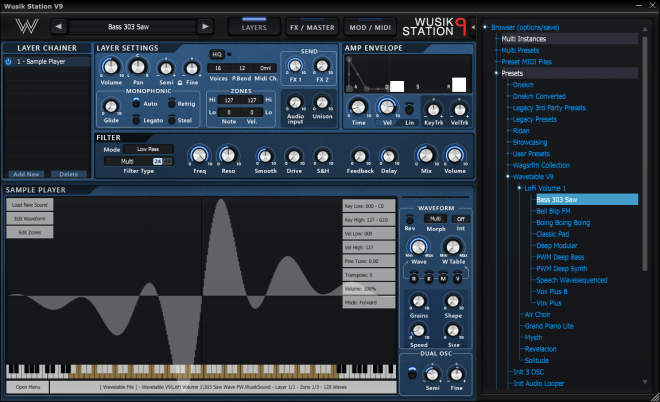Click the FX 1 send knob

tap(295, 66)
